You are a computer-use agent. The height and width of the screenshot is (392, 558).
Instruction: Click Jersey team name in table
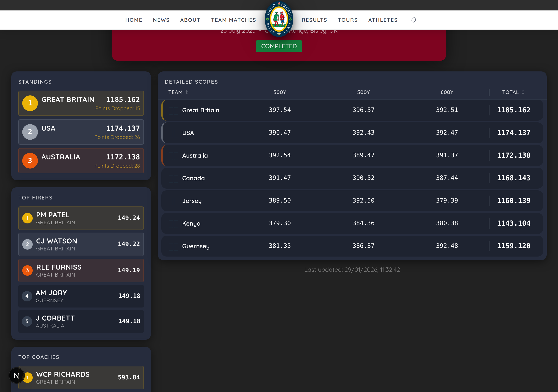[x=192, y=201]
